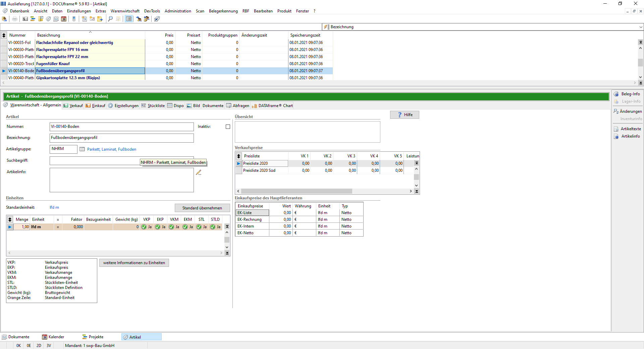Switch to the Stückliste tab
Image resolution: width=644 pixels, height=349 pixels.
pos(153,106)
